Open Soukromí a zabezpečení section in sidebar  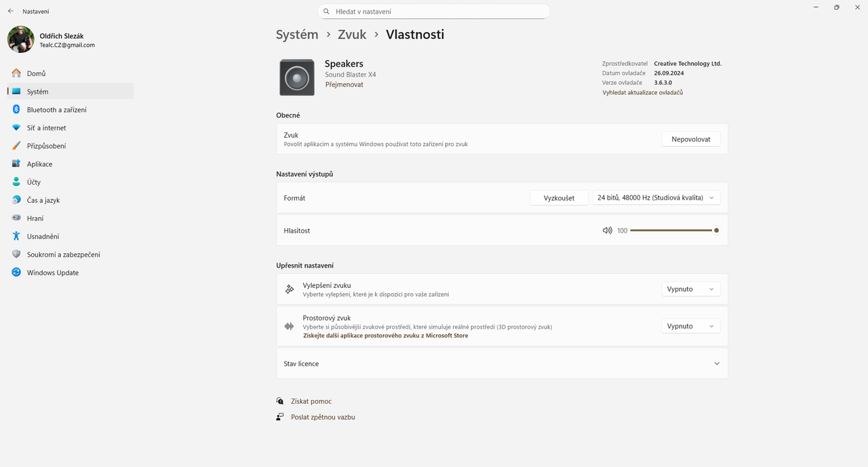[71, 255]
